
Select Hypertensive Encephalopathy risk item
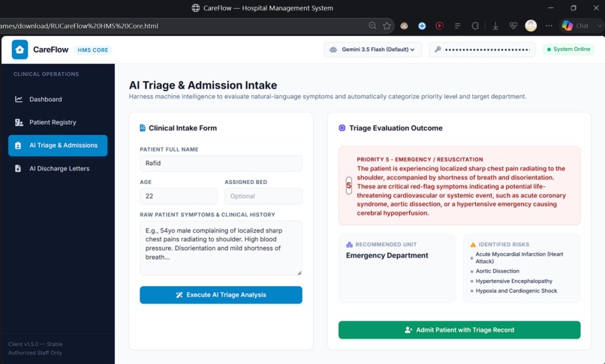514,281
